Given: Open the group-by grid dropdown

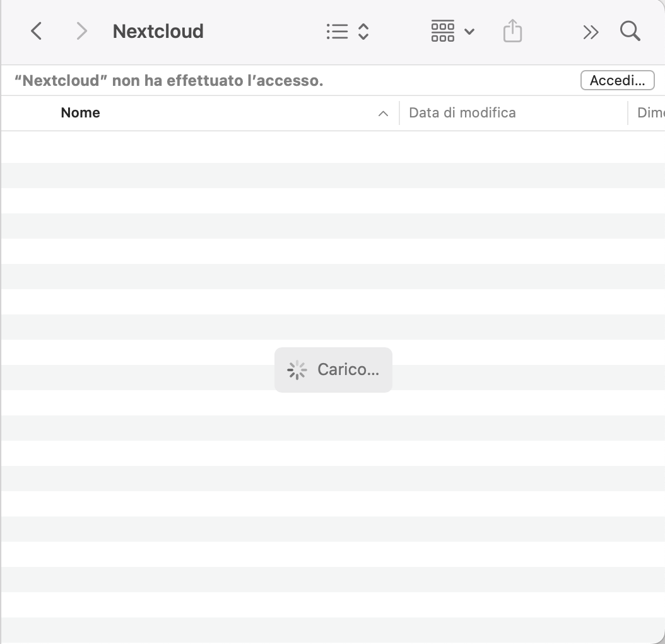Looking at the screenshot, I should point(452,32).
